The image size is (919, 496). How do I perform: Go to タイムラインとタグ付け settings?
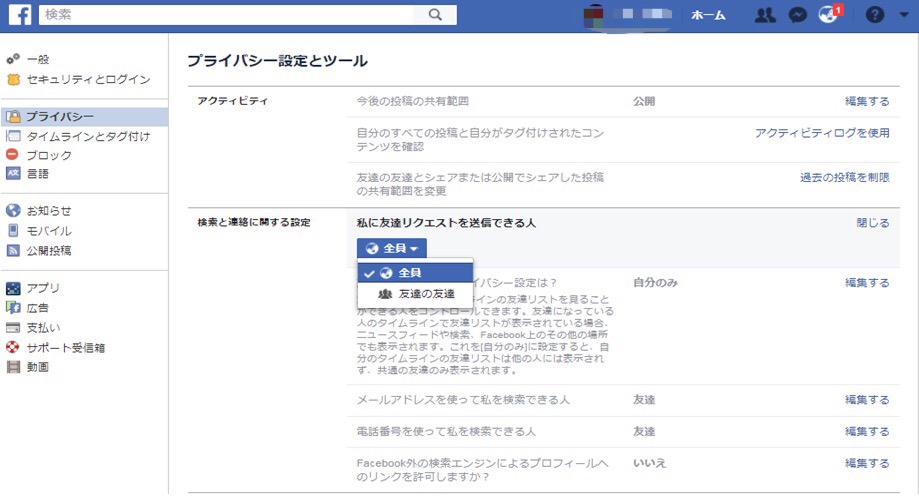point(89,136)
